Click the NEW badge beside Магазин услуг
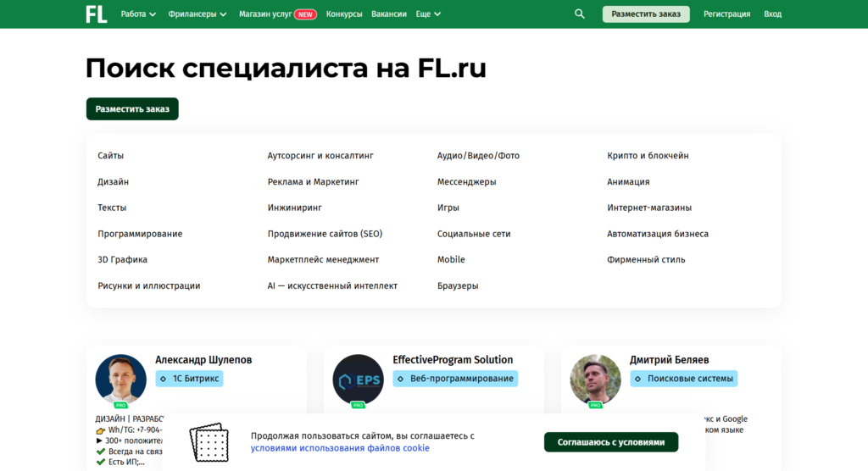This screenshot has width=868, height=471. tap(305, 14)
